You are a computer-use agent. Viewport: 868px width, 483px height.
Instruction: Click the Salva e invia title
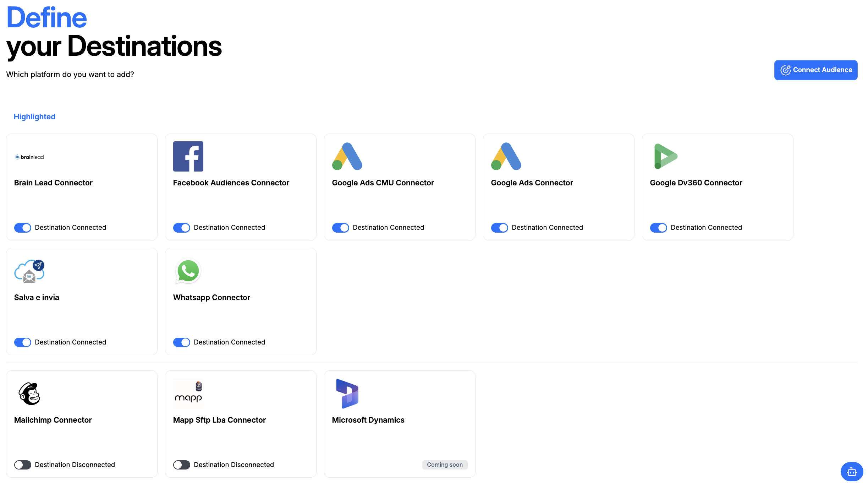(37, 297)
